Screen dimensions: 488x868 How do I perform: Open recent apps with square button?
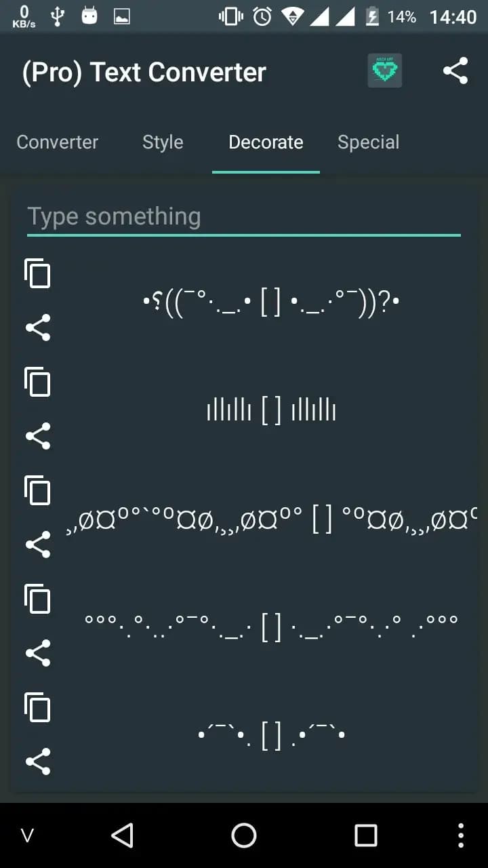[366, 835]
